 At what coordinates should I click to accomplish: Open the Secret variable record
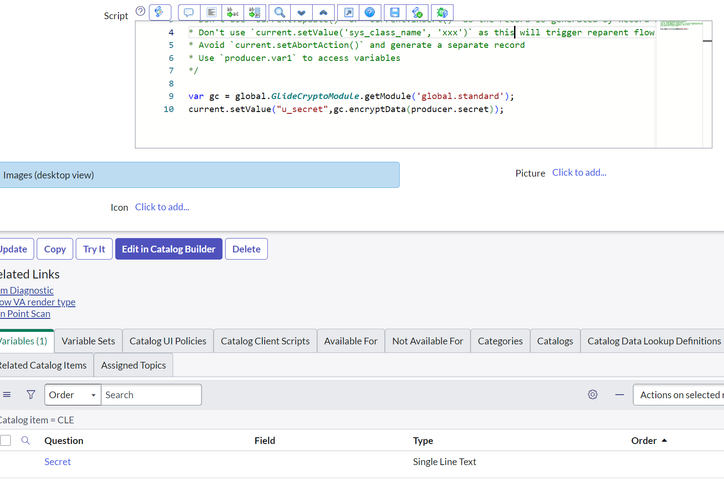58,462
